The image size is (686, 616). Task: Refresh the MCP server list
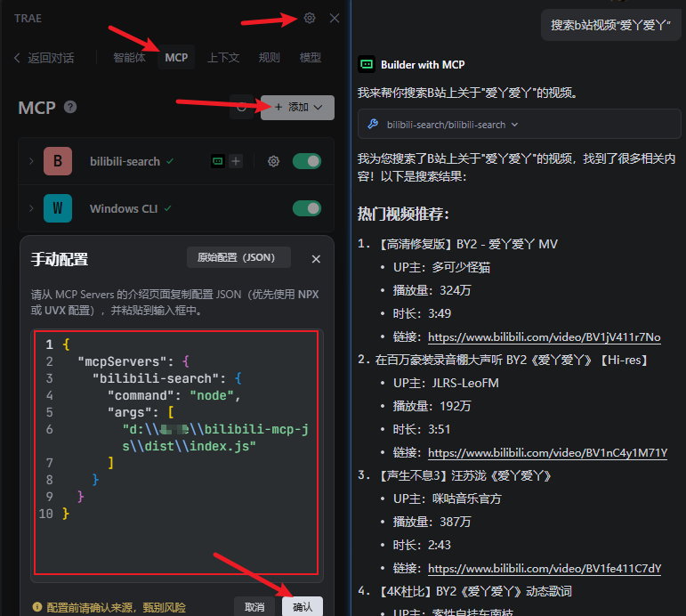tap(241, 107)
